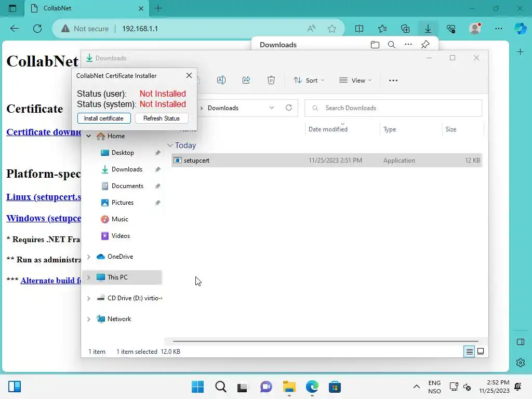This screenshot has height=399, width=532.
Task: Refresh the Downloads folder in Explorer
Action: click(x=289, y=108)
